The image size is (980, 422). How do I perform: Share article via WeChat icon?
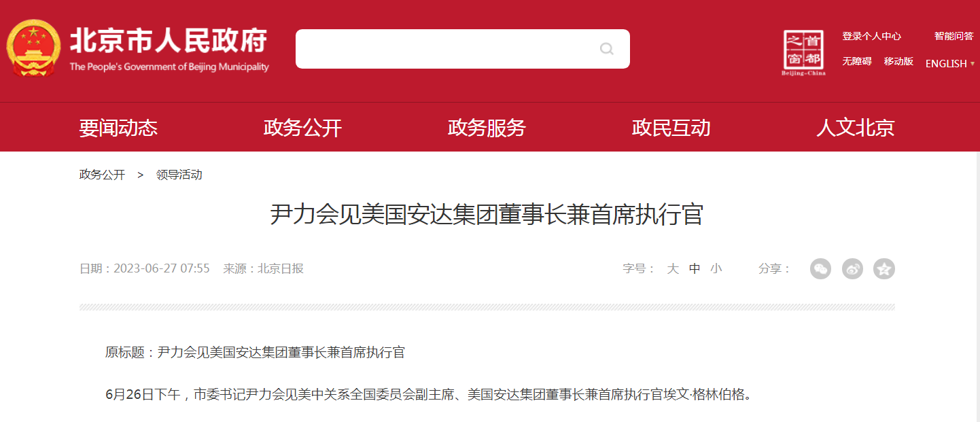pyautogui.click(x=820, y=269)
